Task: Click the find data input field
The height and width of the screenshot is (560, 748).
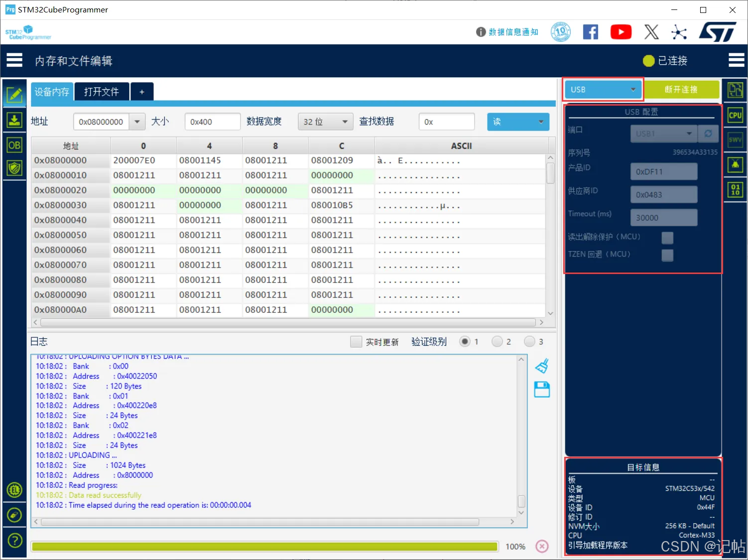Action: (447, 122)
